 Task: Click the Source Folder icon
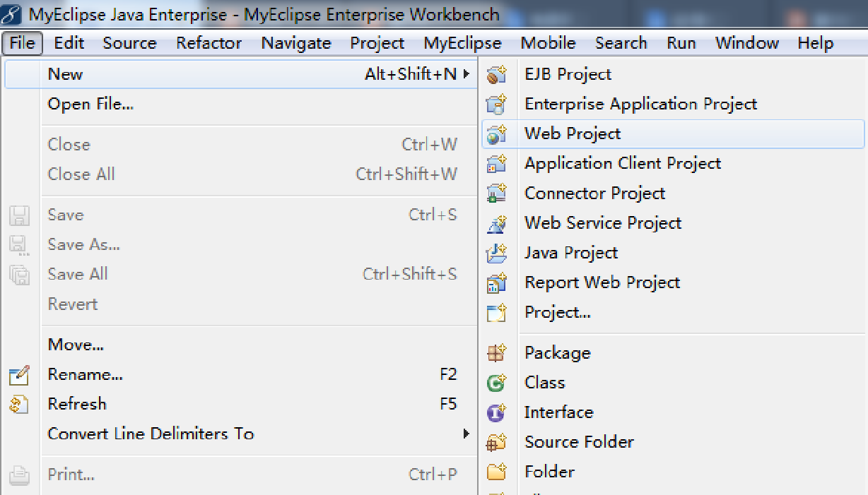(x=497, y=442)
